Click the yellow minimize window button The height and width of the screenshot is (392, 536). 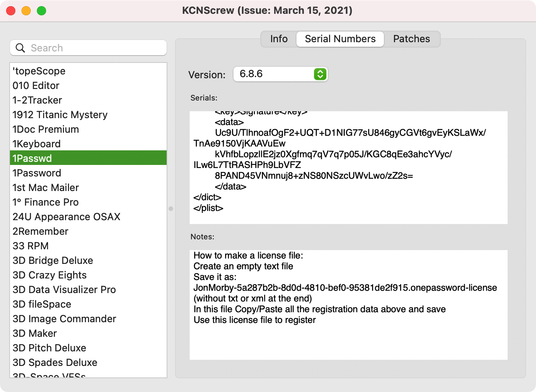coord(26,11)
